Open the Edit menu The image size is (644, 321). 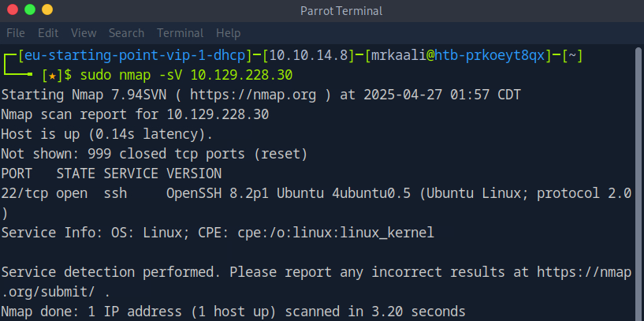48,33
